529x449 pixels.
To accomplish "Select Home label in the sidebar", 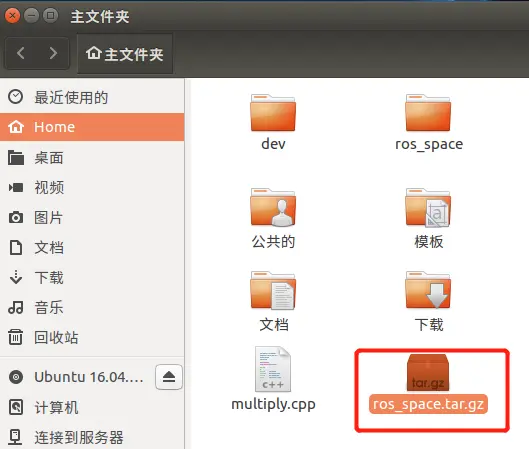I will (55, 127).
